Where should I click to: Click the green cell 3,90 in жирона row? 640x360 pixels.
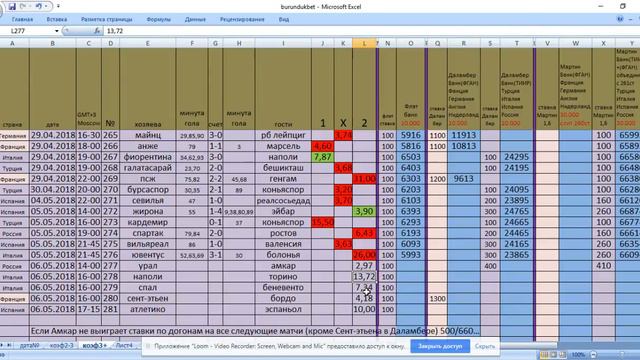[x=364, y=211]
